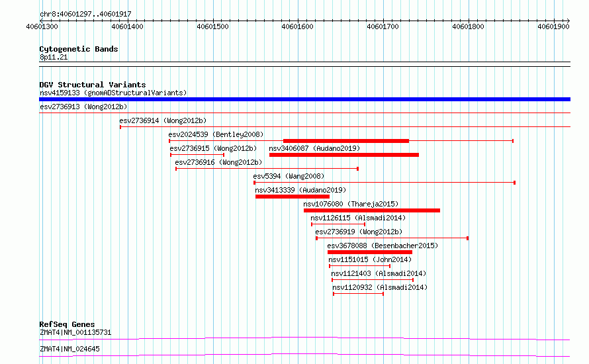Click the chr8:40601297..40601917 region label

pyautogui.click(x=85, y=14)
